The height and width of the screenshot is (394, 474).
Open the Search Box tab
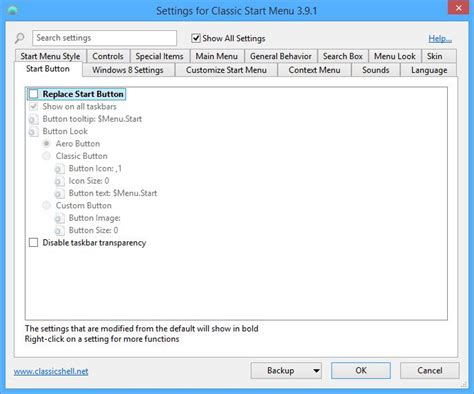click(x=343, y=56)
